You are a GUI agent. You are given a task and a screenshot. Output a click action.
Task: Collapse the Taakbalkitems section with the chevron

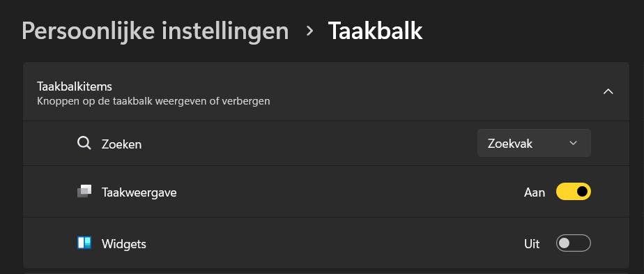pos(608,91)
